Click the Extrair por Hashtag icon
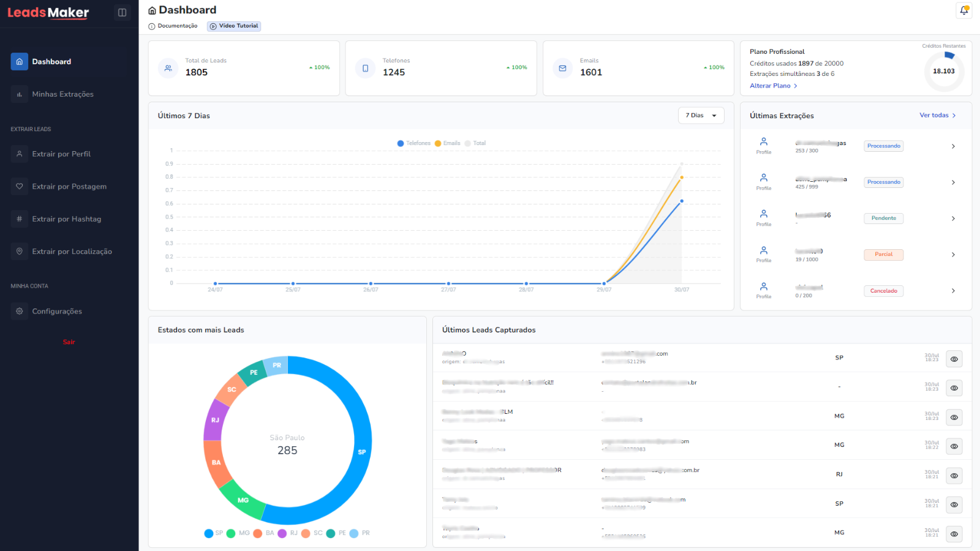The width and height of the screenshot is (980, 551). pyautogui.click(x=20, y=219)
